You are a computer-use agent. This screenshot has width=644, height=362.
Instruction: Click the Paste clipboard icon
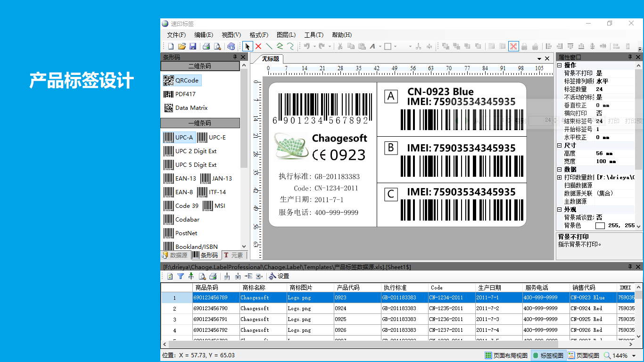(362, 46)
